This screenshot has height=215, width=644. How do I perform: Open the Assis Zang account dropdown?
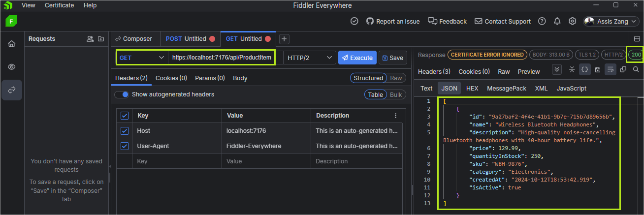point(611,21)
